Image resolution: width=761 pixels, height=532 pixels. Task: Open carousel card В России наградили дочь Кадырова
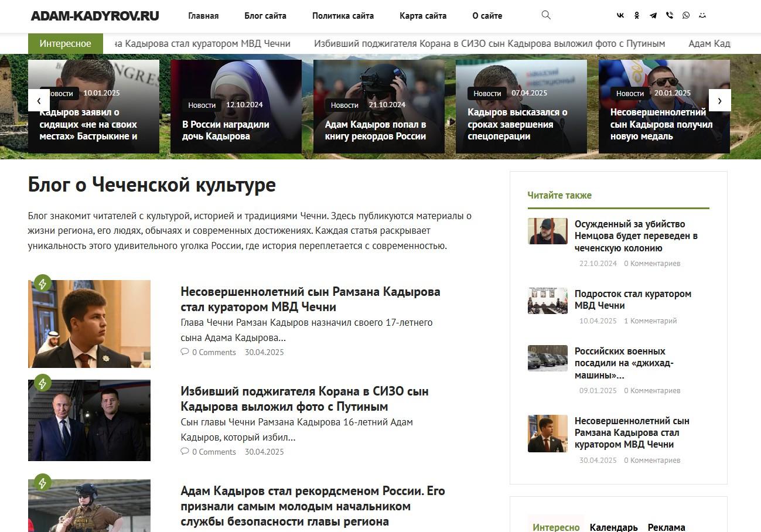click(236, 107)
